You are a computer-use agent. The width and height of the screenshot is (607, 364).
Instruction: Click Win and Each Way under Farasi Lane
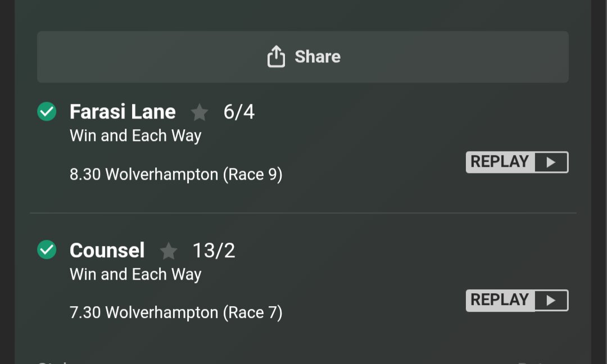coord(135,136)
